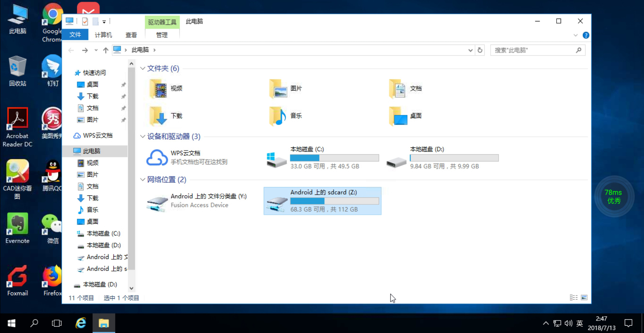
Task: Open the WPS云文档 cloud drive icon
Action: click(157, 157)
